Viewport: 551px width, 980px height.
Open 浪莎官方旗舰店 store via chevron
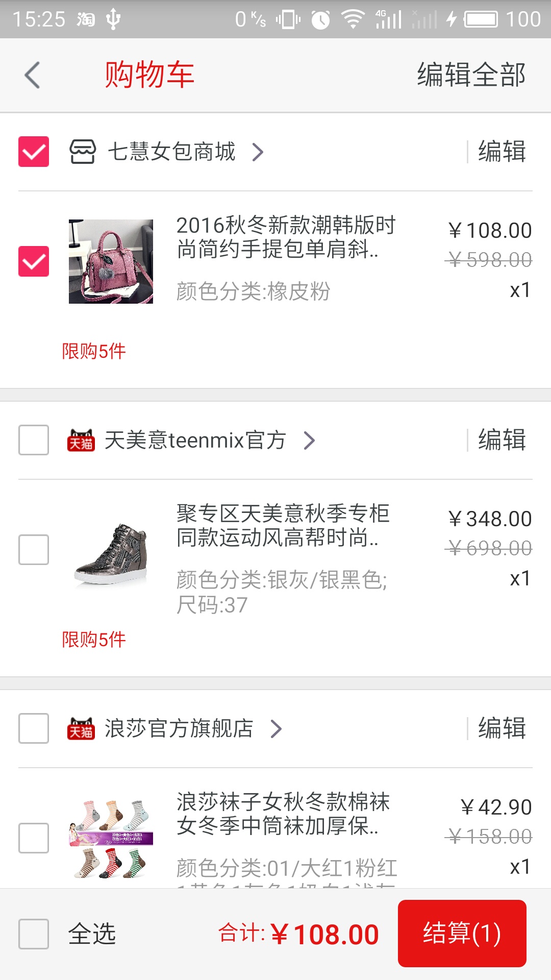(276, 728)
